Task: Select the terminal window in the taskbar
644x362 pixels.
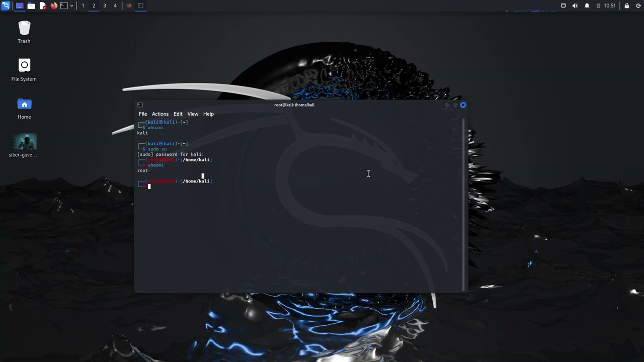Action: (140, 6)
